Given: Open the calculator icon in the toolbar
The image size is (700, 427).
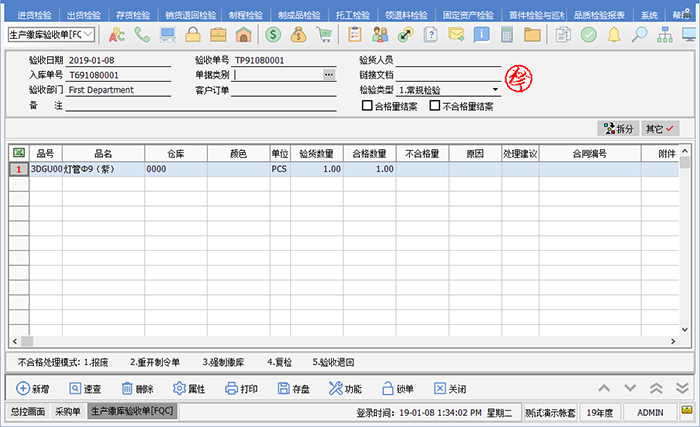Looking at the screenshot, I should (x=507, y=35).
